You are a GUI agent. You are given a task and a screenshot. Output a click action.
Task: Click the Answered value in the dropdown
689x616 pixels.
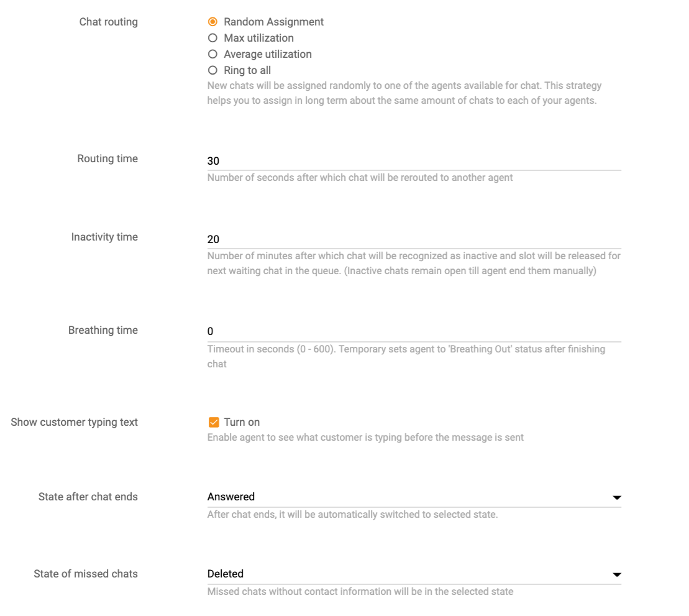pos(231,497)
